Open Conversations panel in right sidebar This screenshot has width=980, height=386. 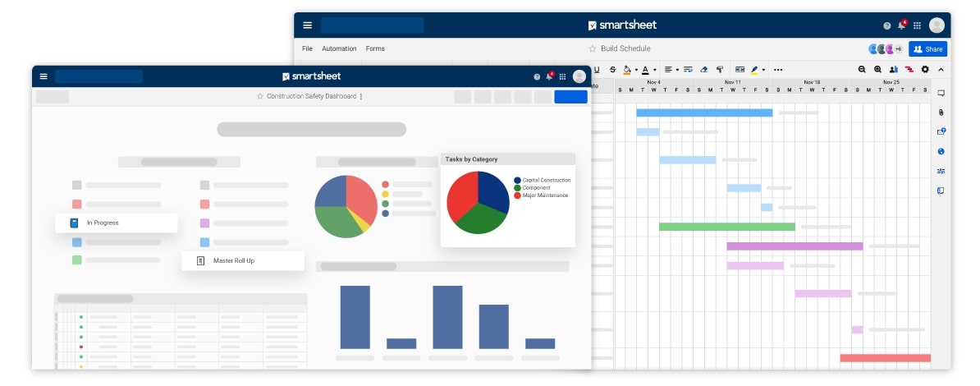coord(941,94)
